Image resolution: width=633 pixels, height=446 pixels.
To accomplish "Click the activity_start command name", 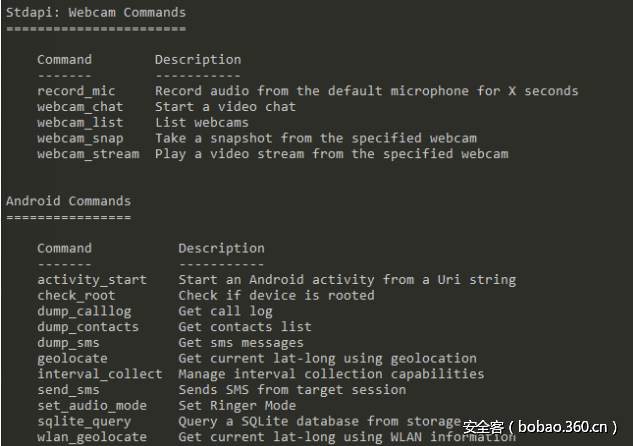I will tap(92, 280).
